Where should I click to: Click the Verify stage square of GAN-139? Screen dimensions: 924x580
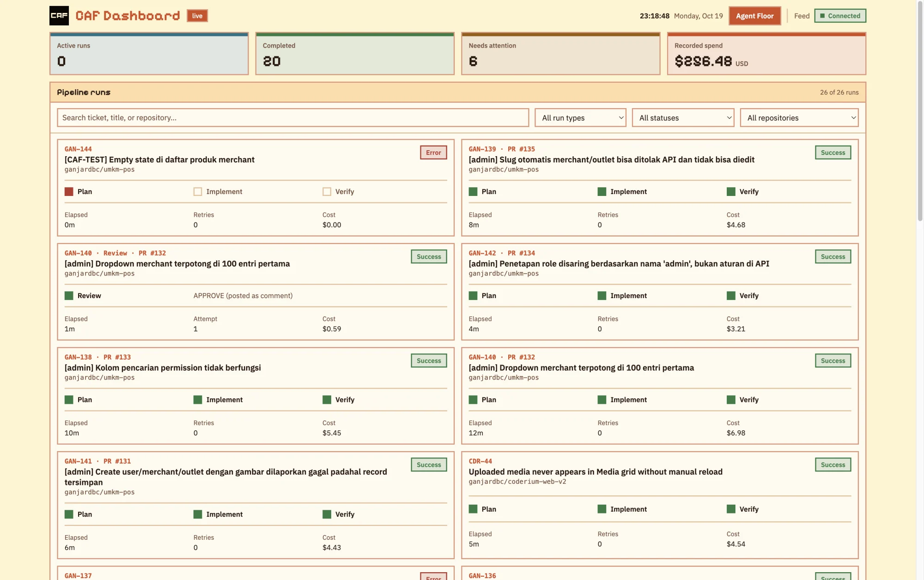pos(731,192)
